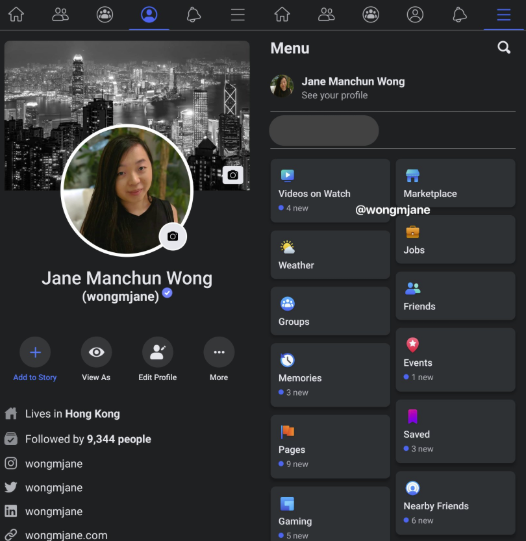Open LinkedIn wongmjane link

44,511
